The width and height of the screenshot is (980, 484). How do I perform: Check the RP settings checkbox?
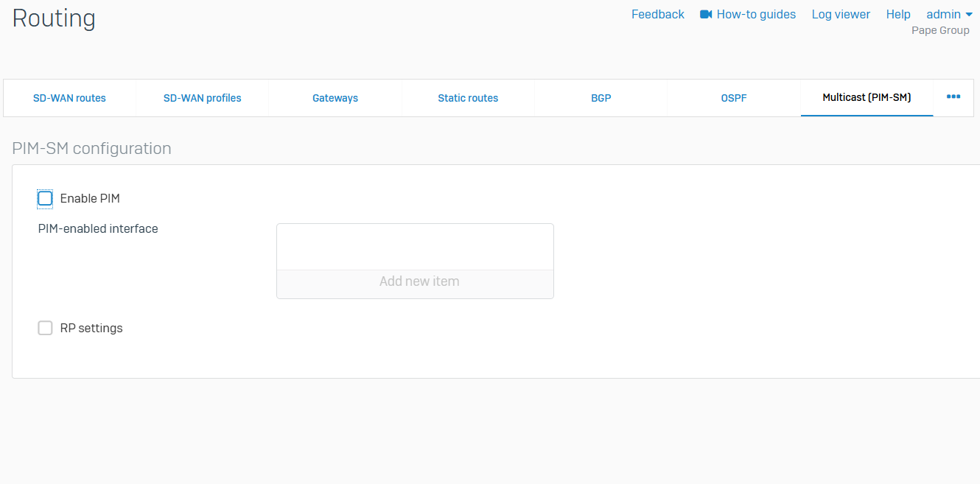46,328
